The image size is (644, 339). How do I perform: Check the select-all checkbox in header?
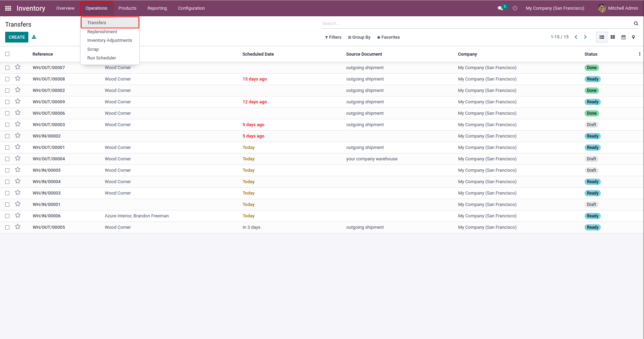click(7, 54)
